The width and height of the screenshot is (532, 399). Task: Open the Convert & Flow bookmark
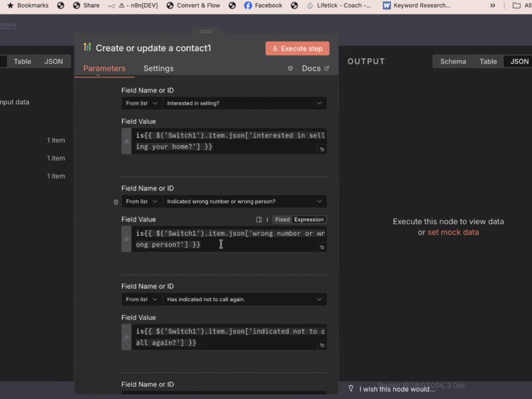click(x=193, y=5)
